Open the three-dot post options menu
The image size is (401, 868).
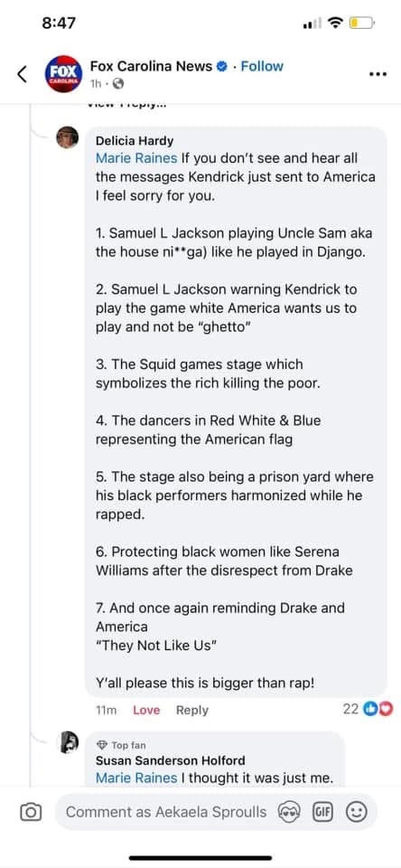378,74
